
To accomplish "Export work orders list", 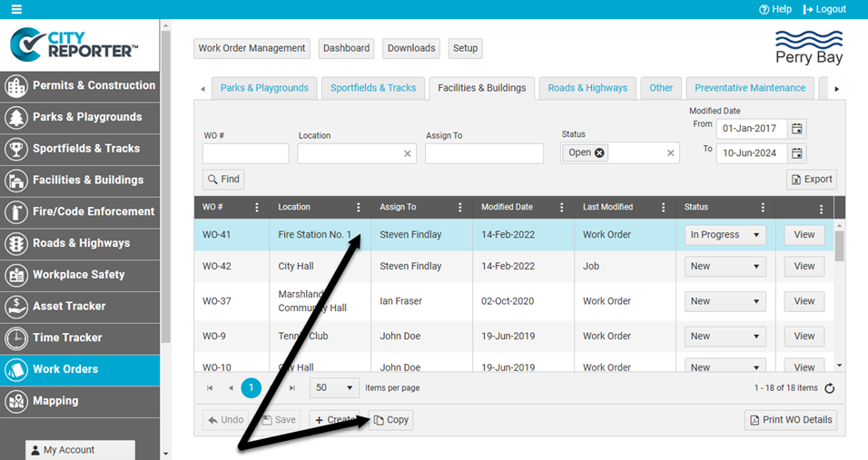I will click(811, 180).
